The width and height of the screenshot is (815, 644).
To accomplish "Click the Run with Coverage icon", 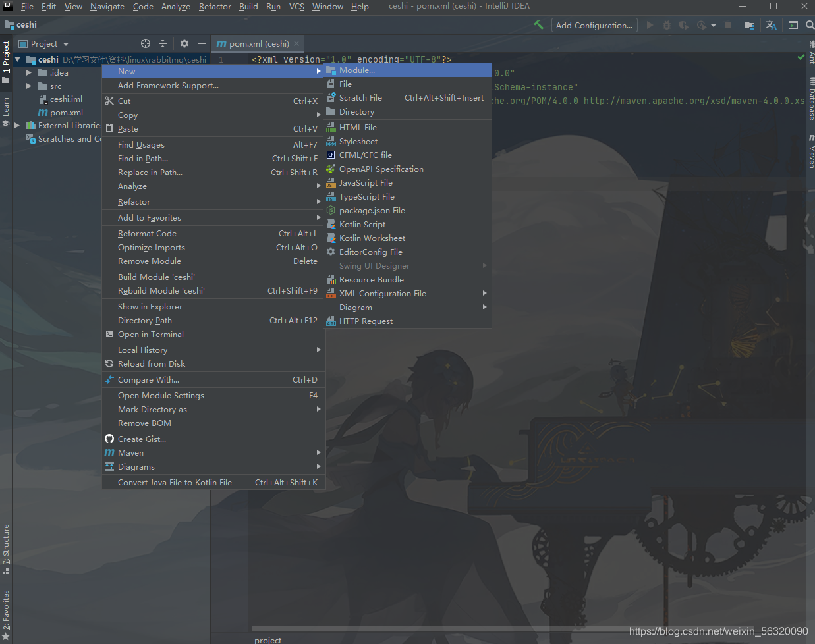I will coord(684,25).
